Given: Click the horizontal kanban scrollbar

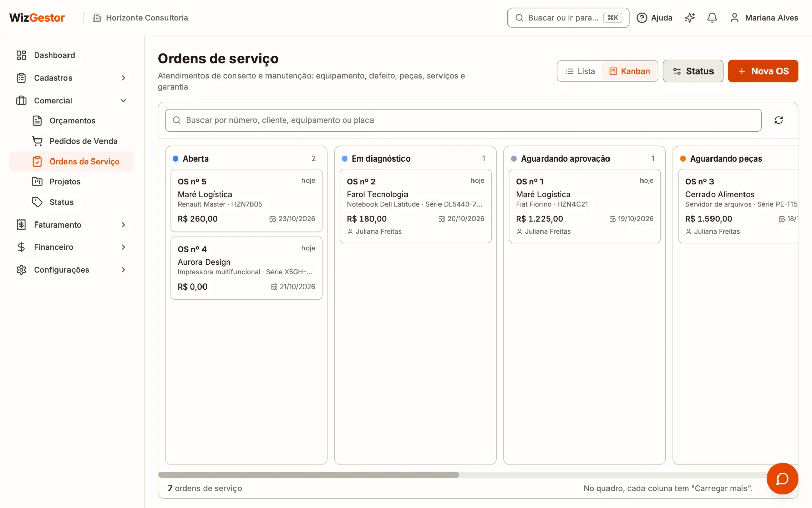Looking at the screenshot, I should 309,475.
